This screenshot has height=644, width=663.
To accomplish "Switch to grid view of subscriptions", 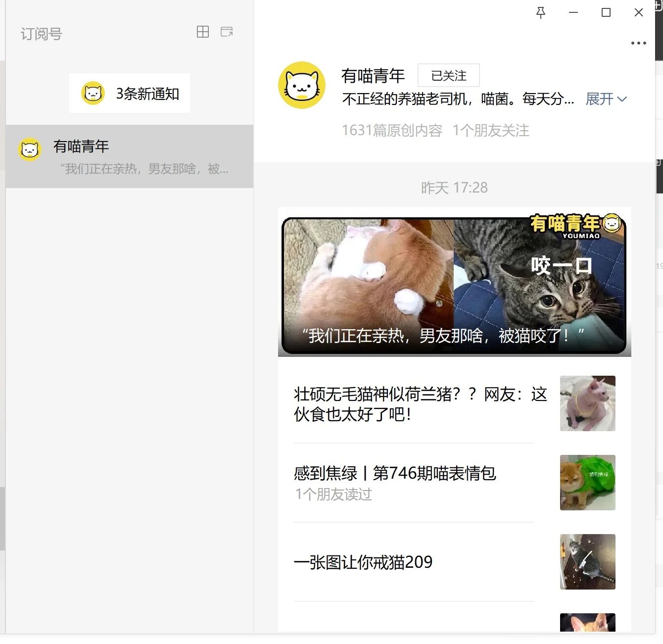I will 203,32.
